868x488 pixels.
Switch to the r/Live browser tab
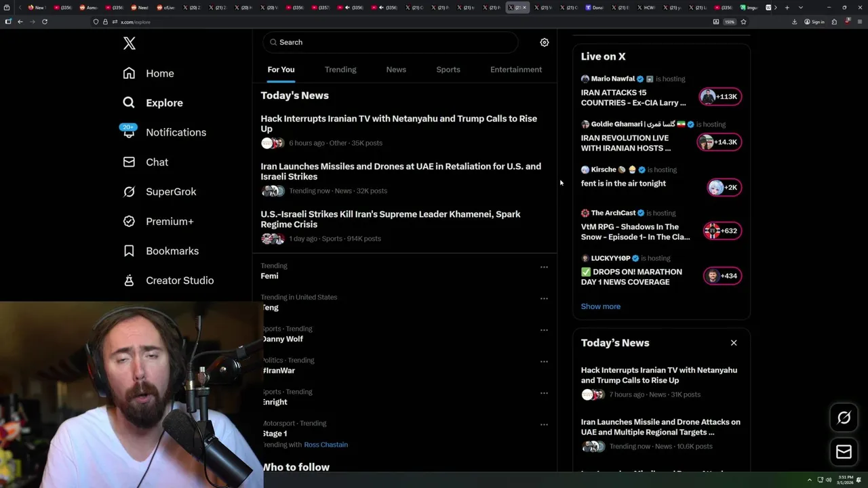pyautogui.click(x=167, y=7)
